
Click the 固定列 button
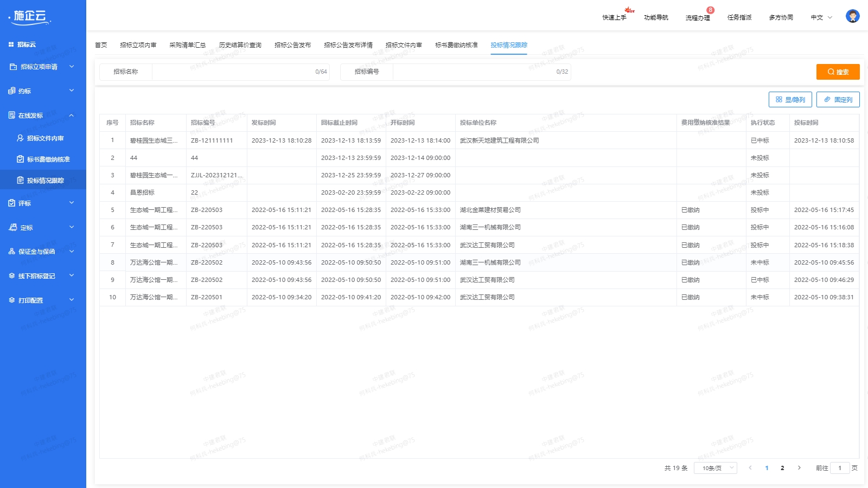click(x=838, y=100)
